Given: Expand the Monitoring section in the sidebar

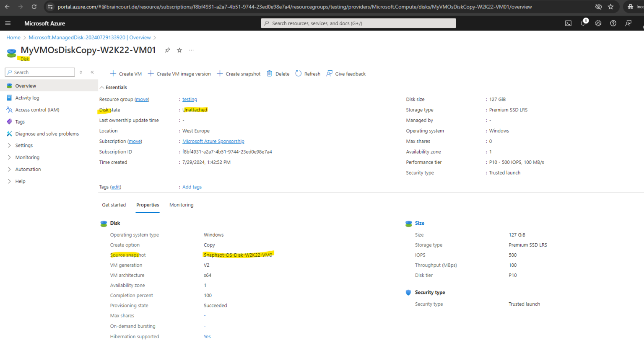Looking at the screenshot, I should point(28,157).
